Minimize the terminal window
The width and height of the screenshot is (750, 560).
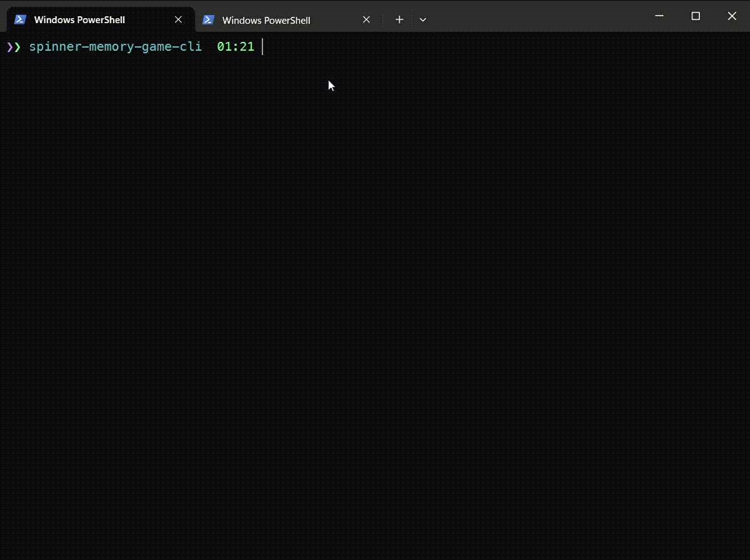[658, 16]
